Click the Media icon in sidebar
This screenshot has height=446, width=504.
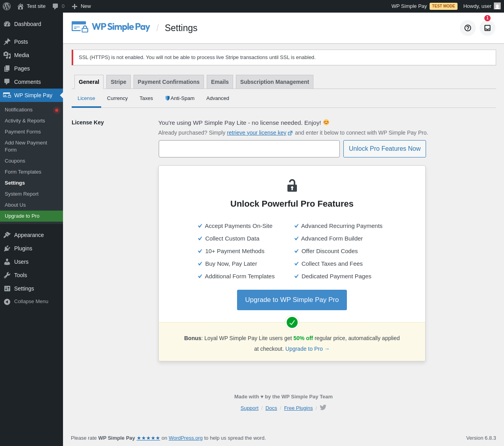click(x=7, y=55)
